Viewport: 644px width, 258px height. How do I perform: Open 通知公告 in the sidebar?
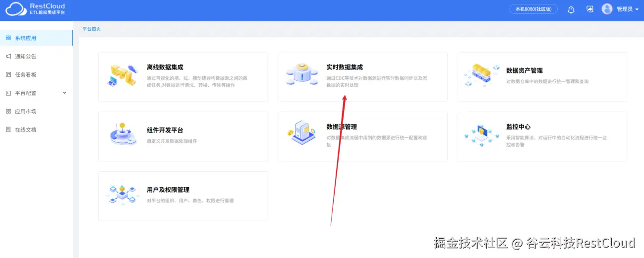coord(36,57)
